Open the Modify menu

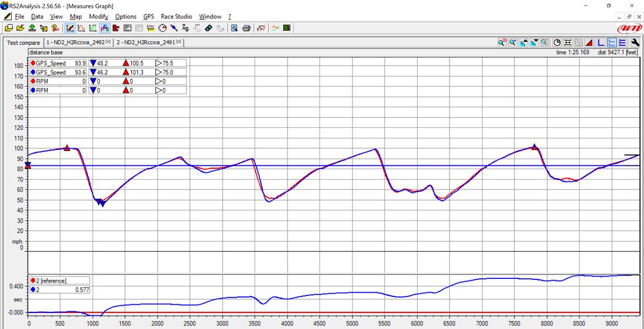click(x=99, y=17)
